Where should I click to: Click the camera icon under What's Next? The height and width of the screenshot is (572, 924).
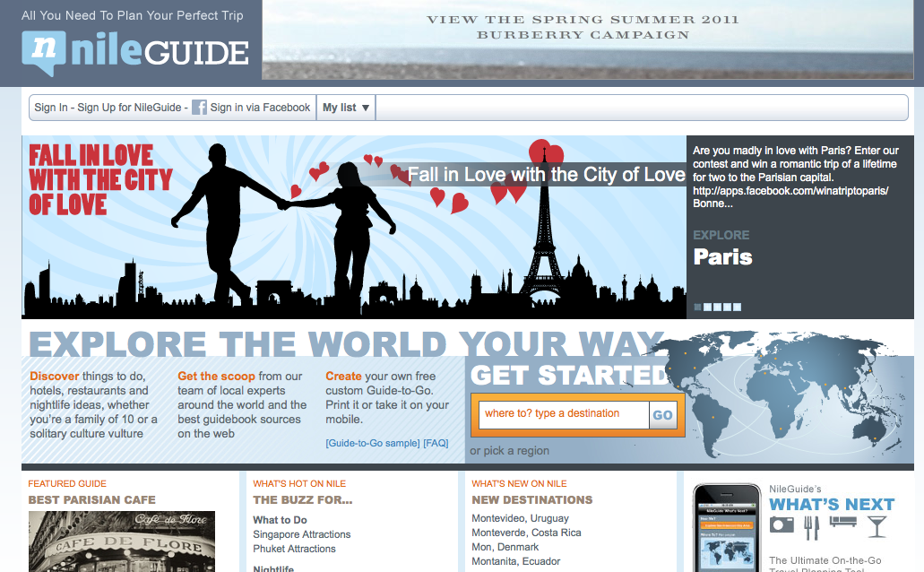tap(782, 524)
